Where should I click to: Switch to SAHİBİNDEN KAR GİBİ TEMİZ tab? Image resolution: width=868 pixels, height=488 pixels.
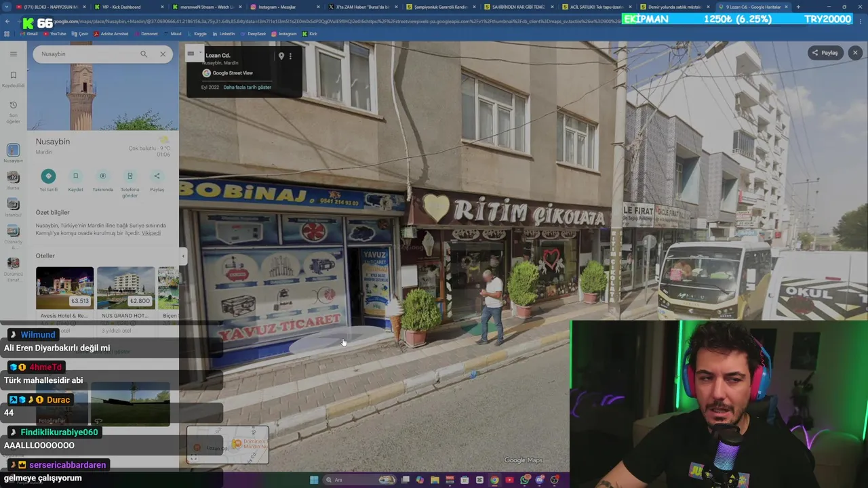519,7
